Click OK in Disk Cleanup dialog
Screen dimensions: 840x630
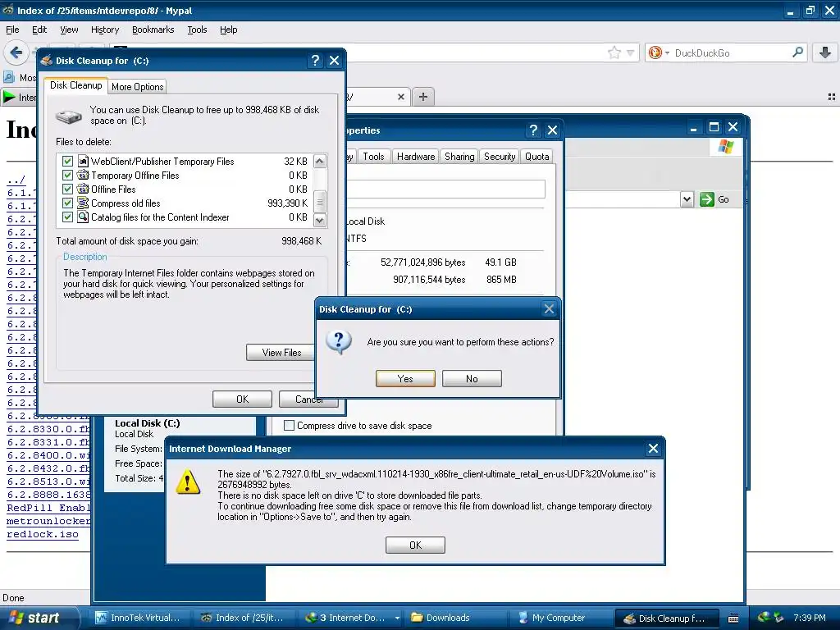pos(242,399)
